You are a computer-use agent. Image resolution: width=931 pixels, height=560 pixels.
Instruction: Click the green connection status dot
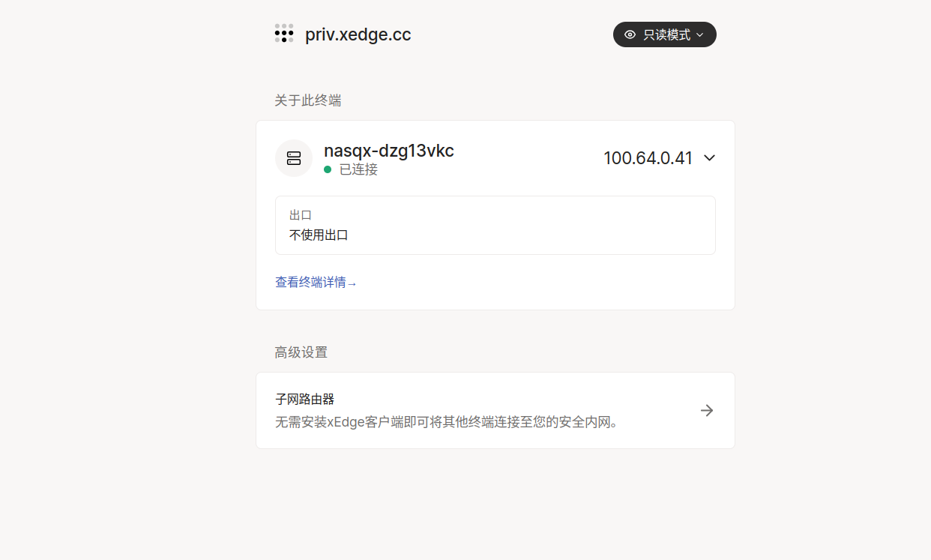pyautogui.click(x=328, y=169)
